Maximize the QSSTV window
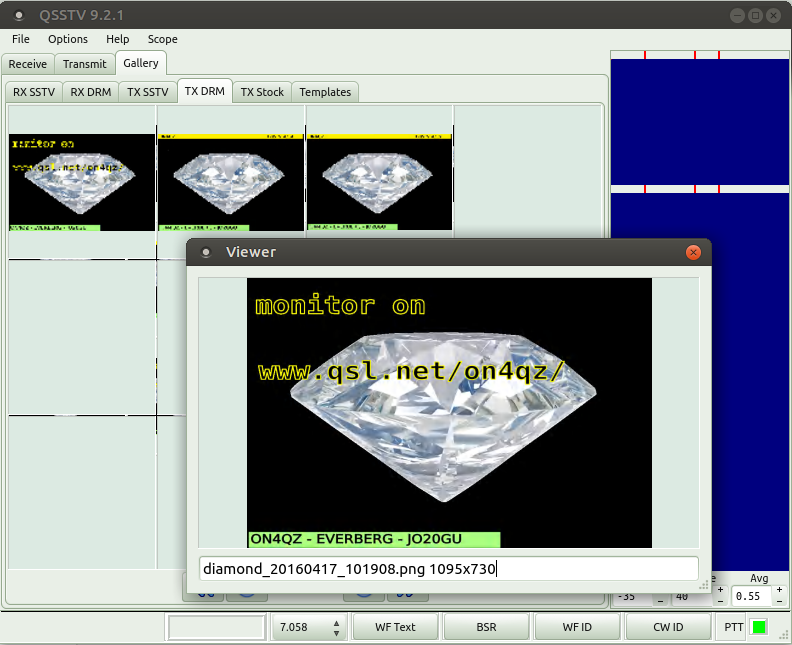Viewport: 792px width, 645px height. click(x=755, y=16)
